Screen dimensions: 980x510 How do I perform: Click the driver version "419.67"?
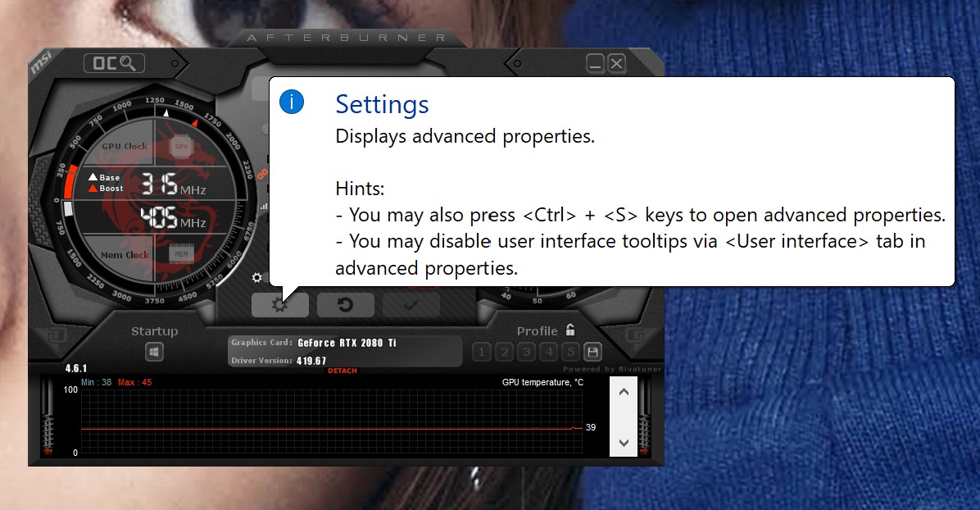[311, 361]
